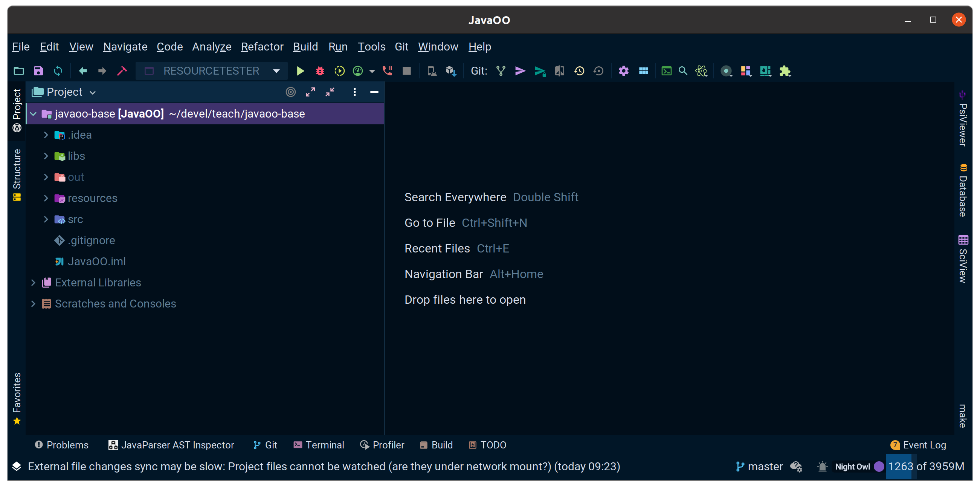This screenshot has height=488, width=980.
Task: Open the RESOURCETESTER run configuration dropdown
Action: pos(212,71)
